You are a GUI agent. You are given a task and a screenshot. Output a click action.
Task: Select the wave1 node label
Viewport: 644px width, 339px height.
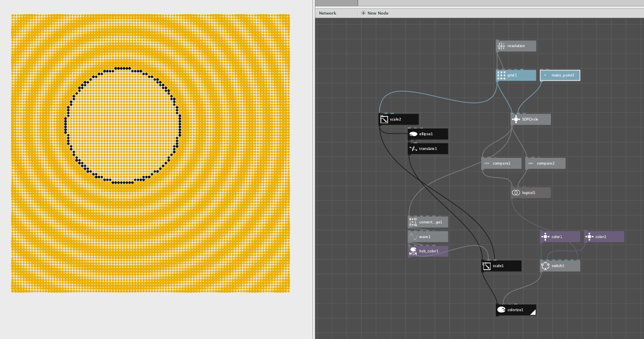tap(424, 237)
